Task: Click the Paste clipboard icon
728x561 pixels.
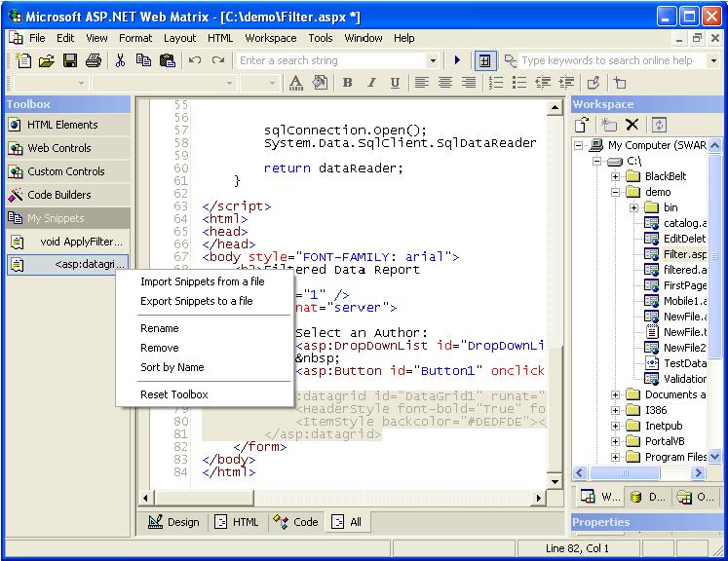Action: (x=168, y=60)
